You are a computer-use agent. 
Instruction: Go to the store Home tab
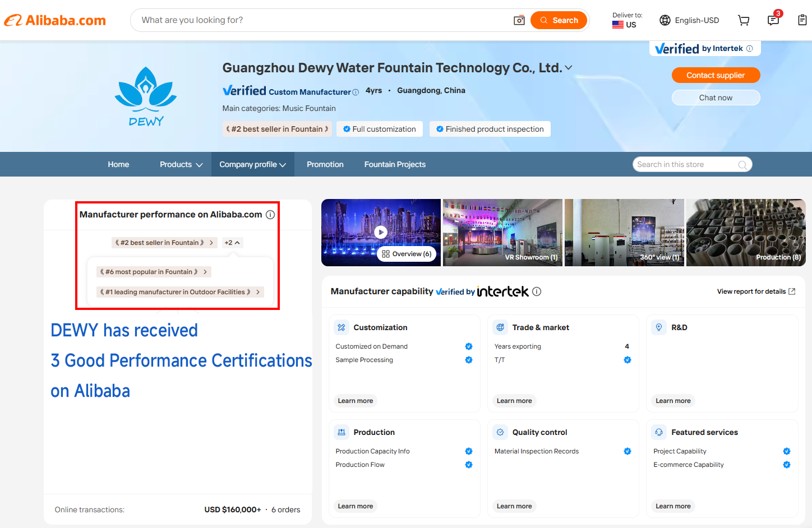(x=118, y=164)
